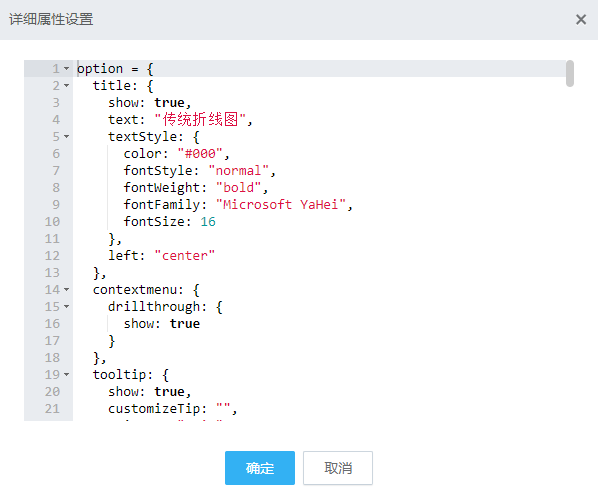Image resolution: width=598 pixels, height=494 pixels.
Task: Click line number 10 in the gutter
Action: (x=52, y=222)
